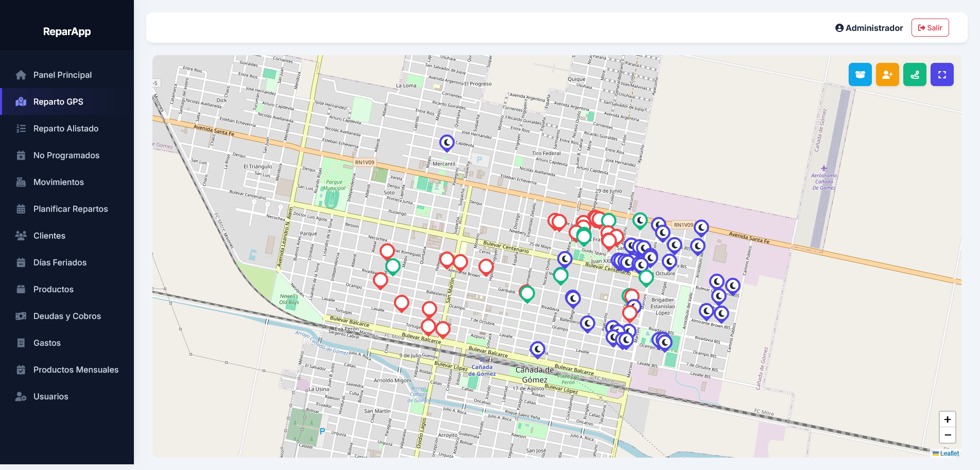Open the Reparto GPS menu item

[67, 102]
